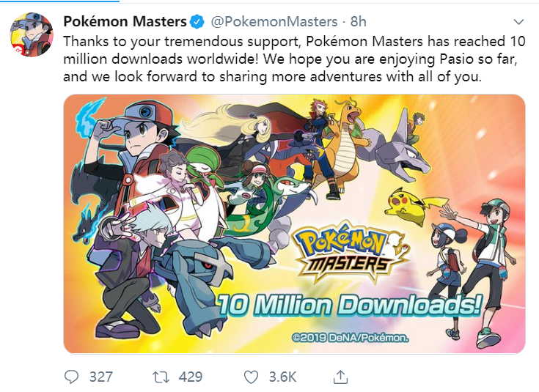This screenshot has height=392, width=539.
Task: Visit the @PokemonMasters handle link
Action: (x=274, y=22)
